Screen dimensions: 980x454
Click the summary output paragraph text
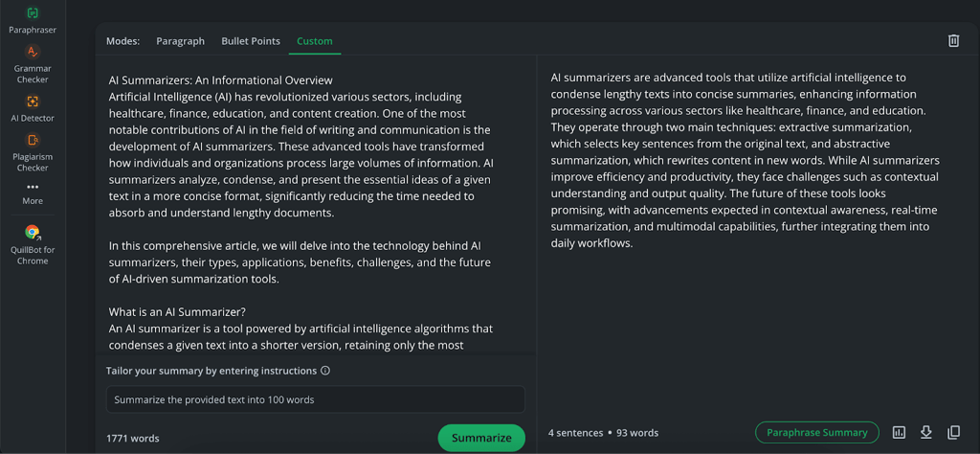pyautogui.click(x=745, y=160)
